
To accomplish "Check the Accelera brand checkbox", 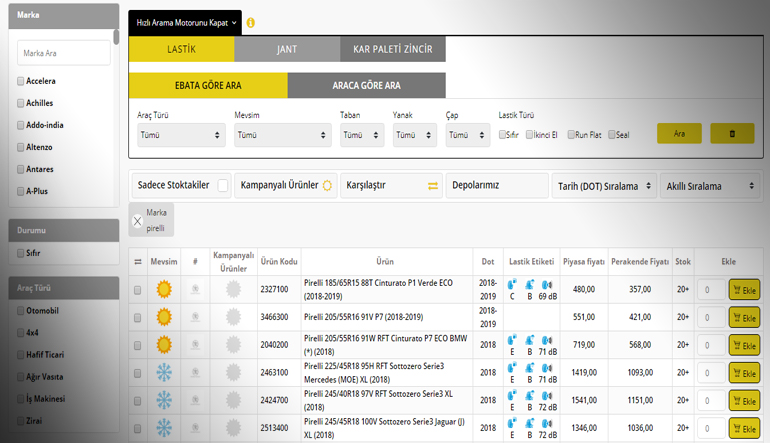I will coord(21,81).
